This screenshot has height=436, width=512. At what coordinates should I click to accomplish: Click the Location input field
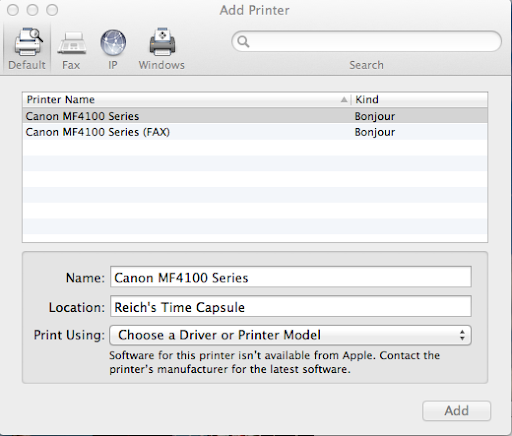pos(291,306)
